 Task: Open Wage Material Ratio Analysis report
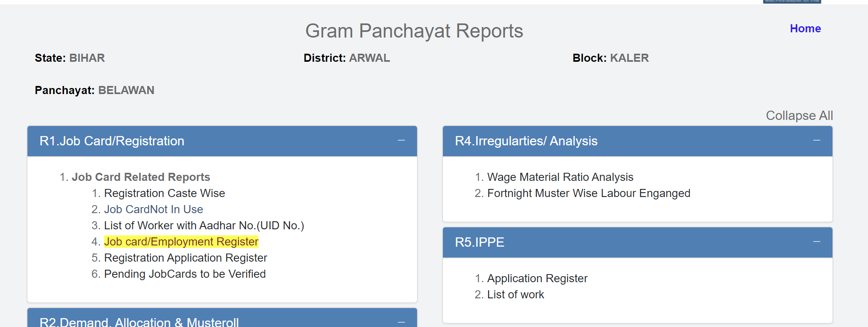(x=560, y=177)
